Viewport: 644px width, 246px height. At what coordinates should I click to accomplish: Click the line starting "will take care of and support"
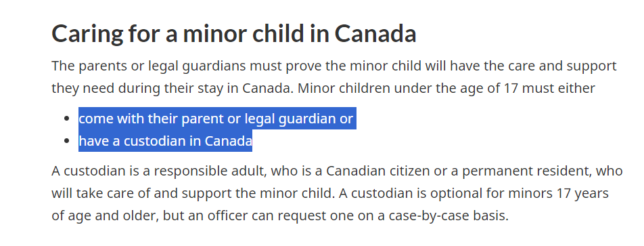330,193
